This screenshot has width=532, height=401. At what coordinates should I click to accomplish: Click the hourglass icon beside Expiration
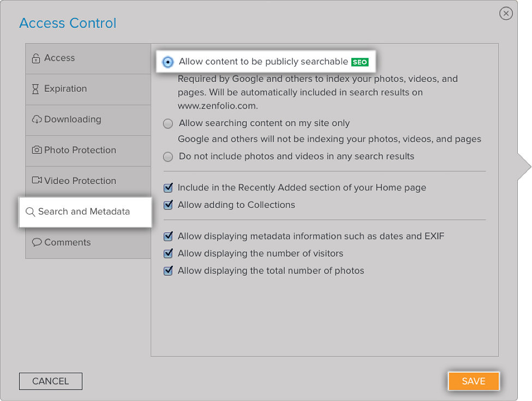coord(36,89)
